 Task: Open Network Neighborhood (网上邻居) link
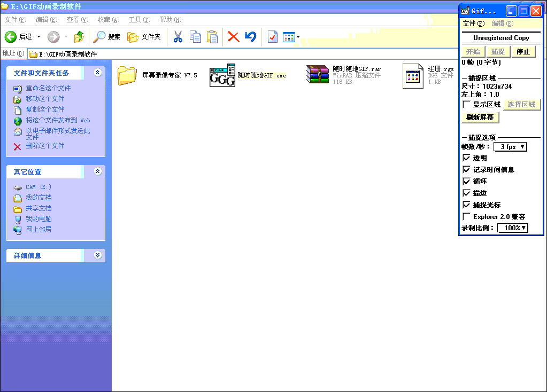point(38,230)
